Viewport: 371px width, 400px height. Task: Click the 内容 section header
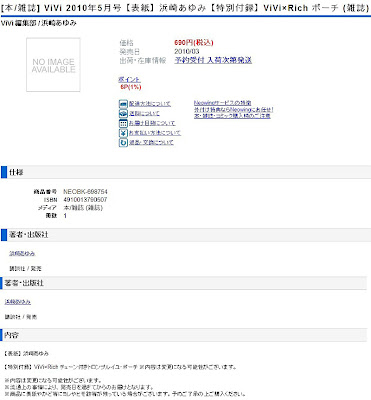click(x=184, y=335)
